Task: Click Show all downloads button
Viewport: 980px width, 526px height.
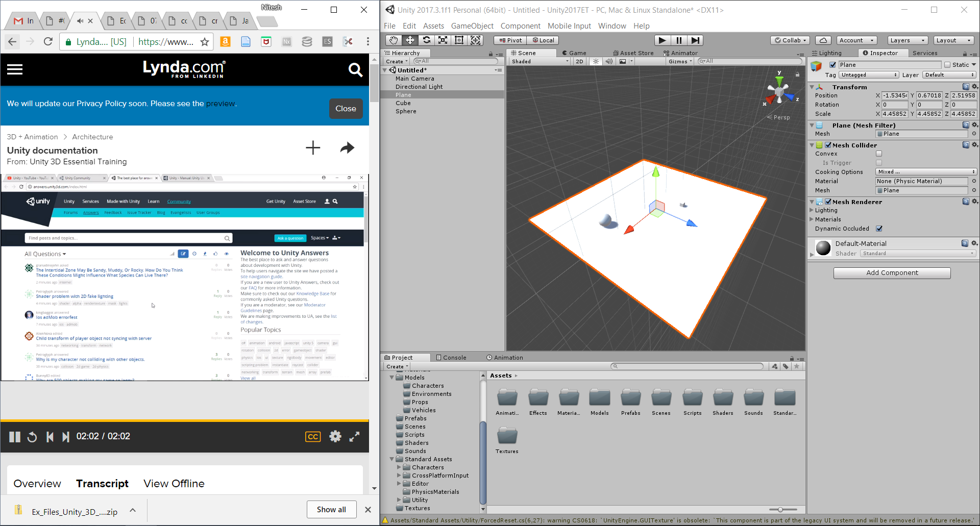Action: tap(331, 510)
